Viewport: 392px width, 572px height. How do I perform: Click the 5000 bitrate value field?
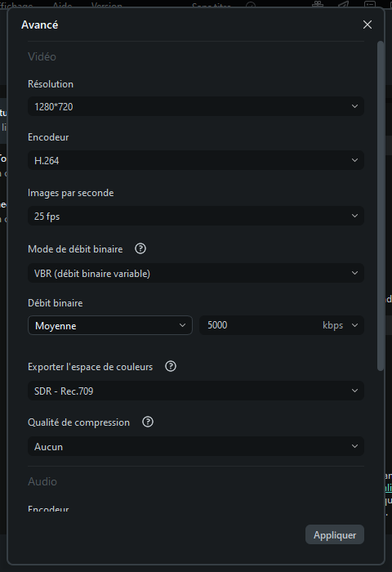261,325
